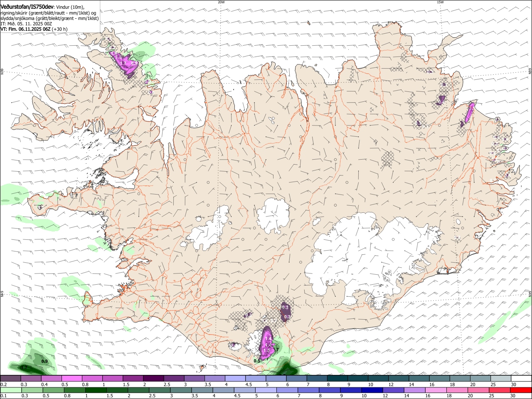The width and height of the screenshot is (532, 399).
Task: Select the bright pink snow swatch from 0.5 to 0.8
Action: click(x=71, y=378)
